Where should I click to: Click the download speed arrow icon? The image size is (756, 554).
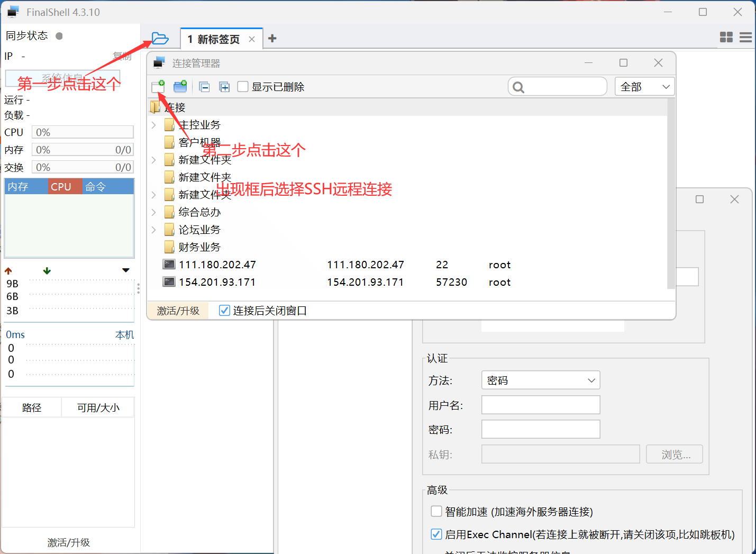(x=47, y=270)
